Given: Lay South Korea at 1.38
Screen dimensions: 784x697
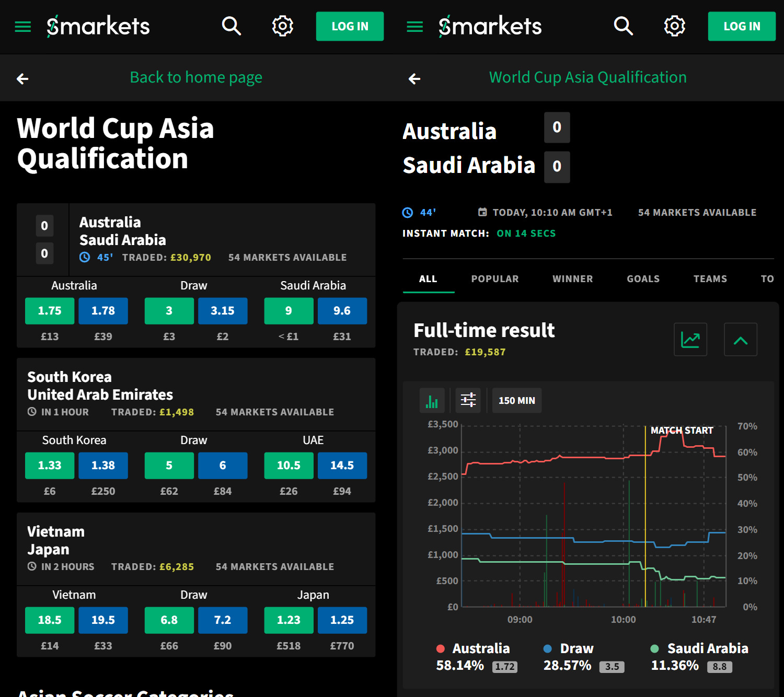Looking at the screenshot, I should point(103,466).
